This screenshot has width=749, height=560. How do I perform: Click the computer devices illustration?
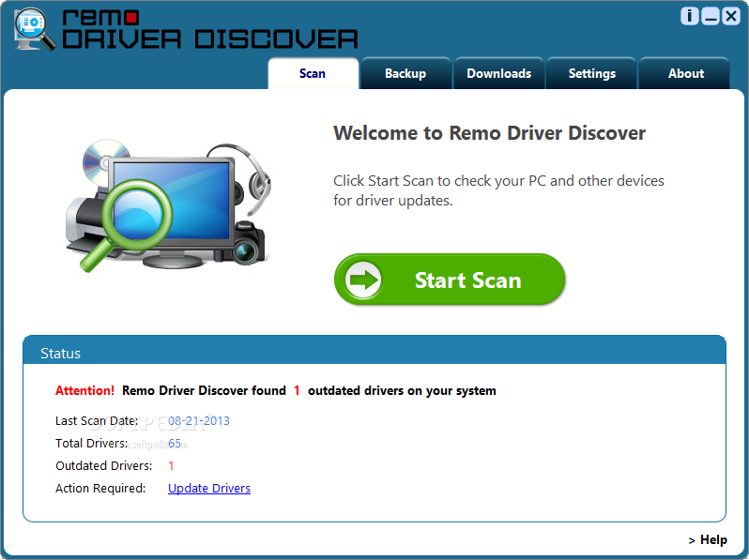(x=168, y=205)
